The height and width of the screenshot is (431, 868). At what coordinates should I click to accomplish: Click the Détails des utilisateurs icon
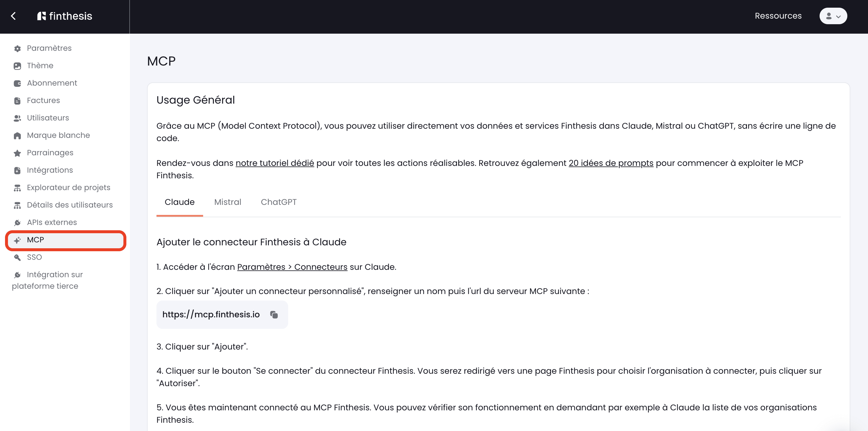pos(17,205)
